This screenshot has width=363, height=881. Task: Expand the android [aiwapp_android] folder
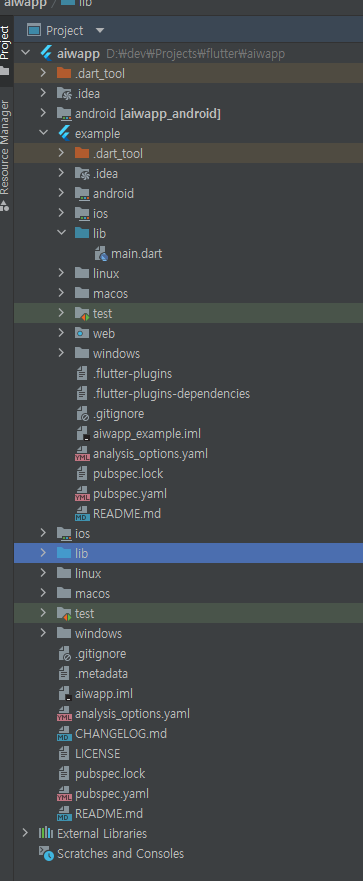[x=43, y=113]
